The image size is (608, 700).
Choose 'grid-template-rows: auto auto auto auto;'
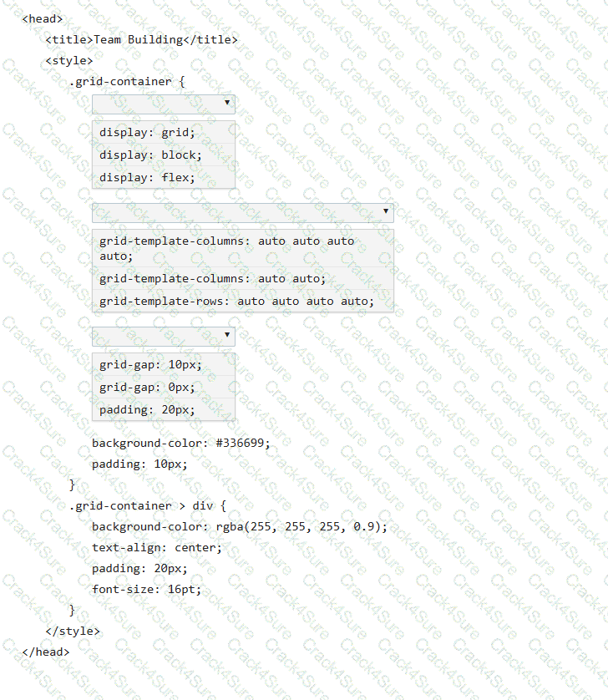(243, 302)
